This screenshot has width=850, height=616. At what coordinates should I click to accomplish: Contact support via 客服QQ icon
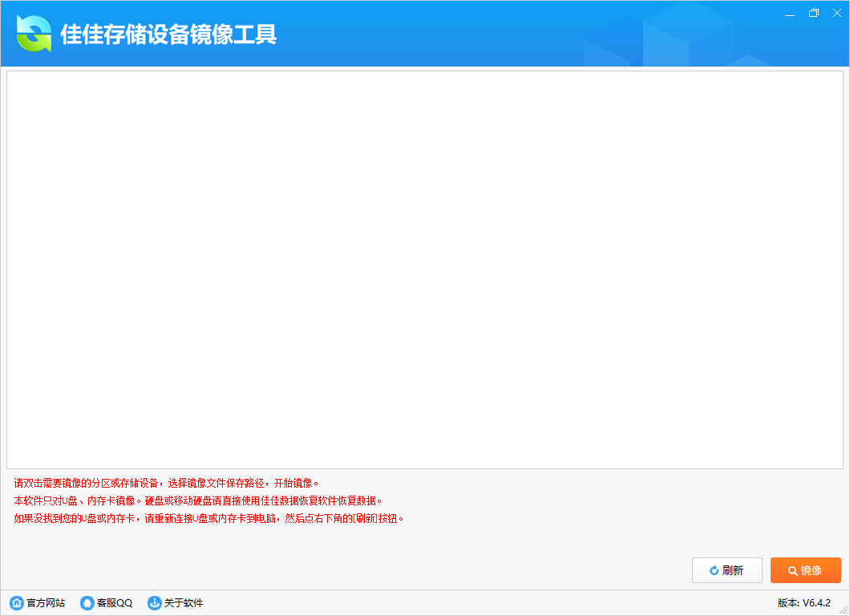[87, 602]
